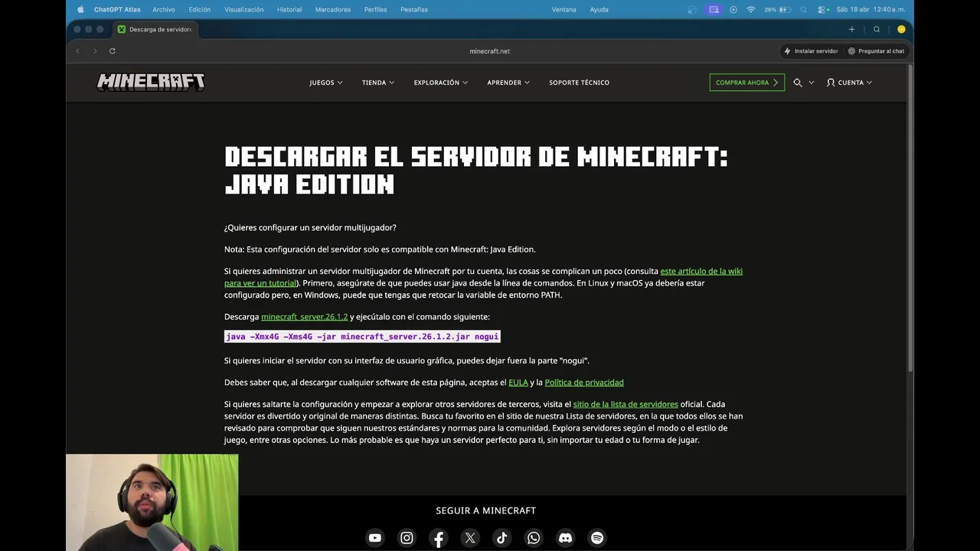
Task: Open Minecraft's X (Twitter) icon
Action: click(470, 538)
